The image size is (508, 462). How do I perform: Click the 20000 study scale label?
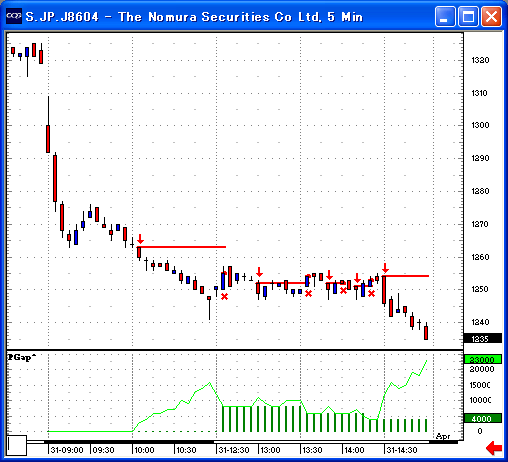482,369
